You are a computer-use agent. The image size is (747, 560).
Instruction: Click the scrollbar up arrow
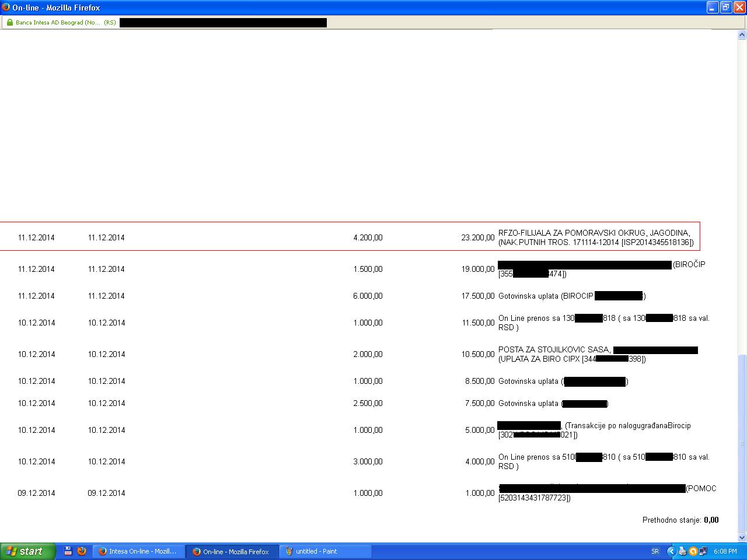(742, 35)
